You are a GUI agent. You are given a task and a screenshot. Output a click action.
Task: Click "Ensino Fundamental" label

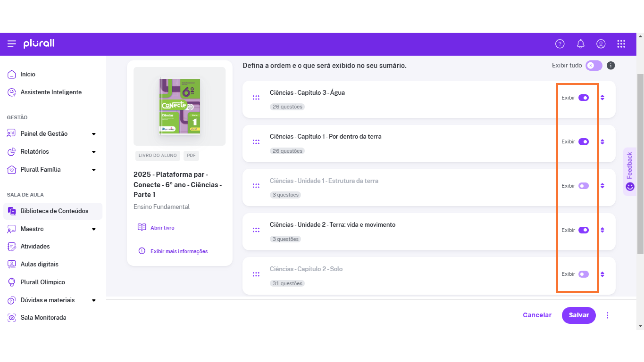162,207
